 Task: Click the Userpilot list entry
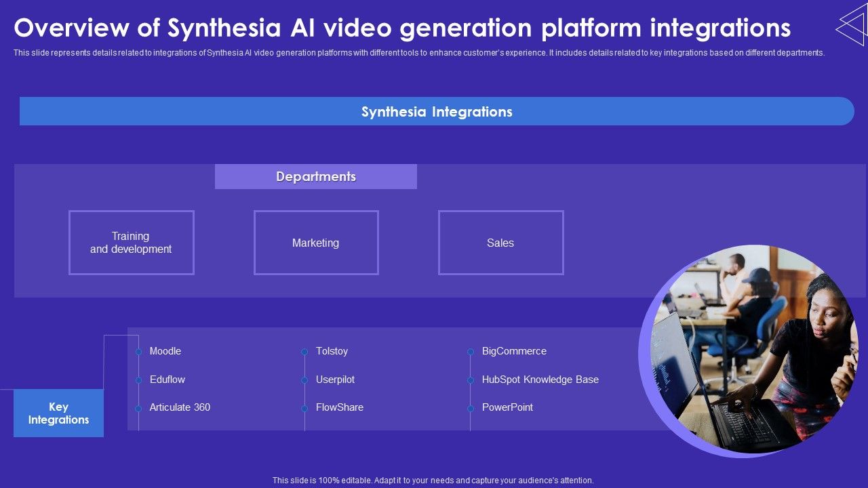pos(335,380)
